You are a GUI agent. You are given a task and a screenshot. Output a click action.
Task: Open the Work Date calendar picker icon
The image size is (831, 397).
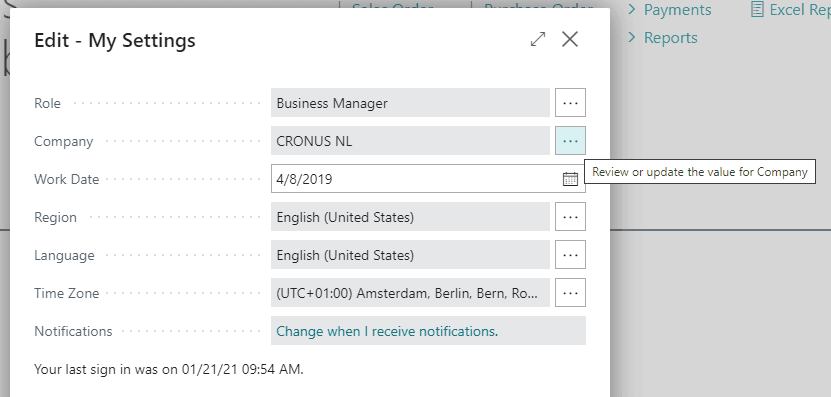(570, 179)
